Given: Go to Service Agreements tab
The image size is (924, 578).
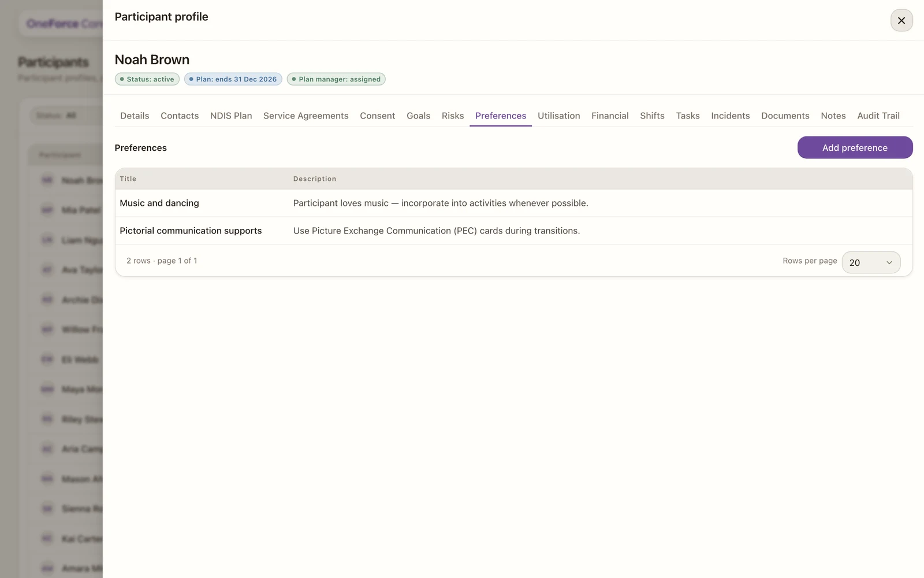Looking at the screenshot, I should click(306, 116).
